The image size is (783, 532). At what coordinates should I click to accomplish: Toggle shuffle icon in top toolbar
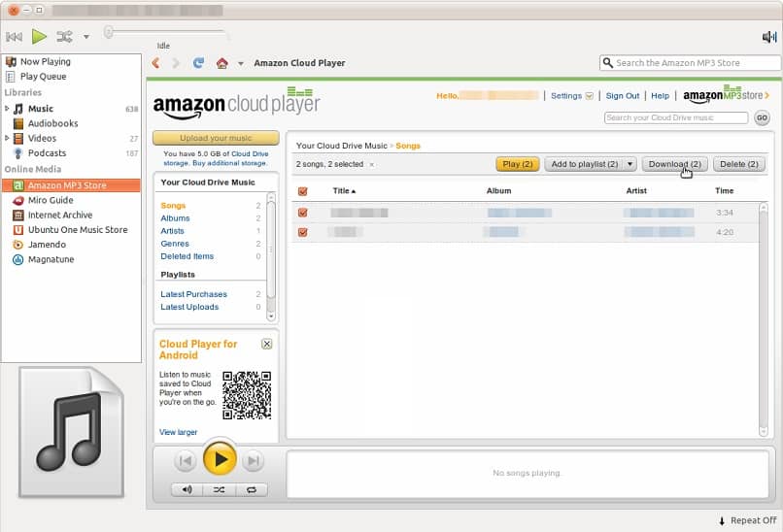(x=64, y=37)
